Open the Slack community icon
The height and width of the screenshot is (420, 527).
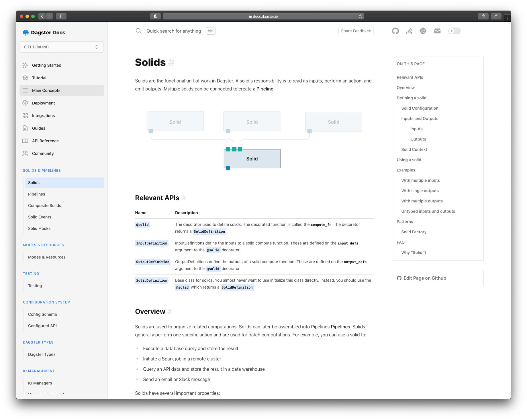point(423,31)
